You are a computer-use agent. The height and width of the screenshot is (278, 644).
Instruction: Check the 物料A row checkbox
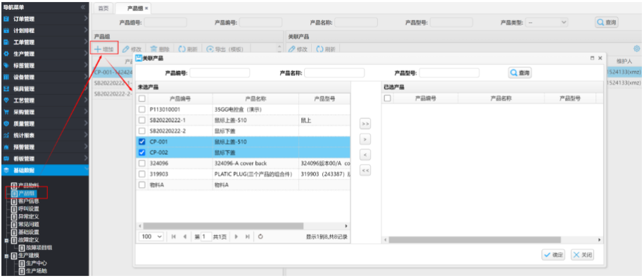141,185
